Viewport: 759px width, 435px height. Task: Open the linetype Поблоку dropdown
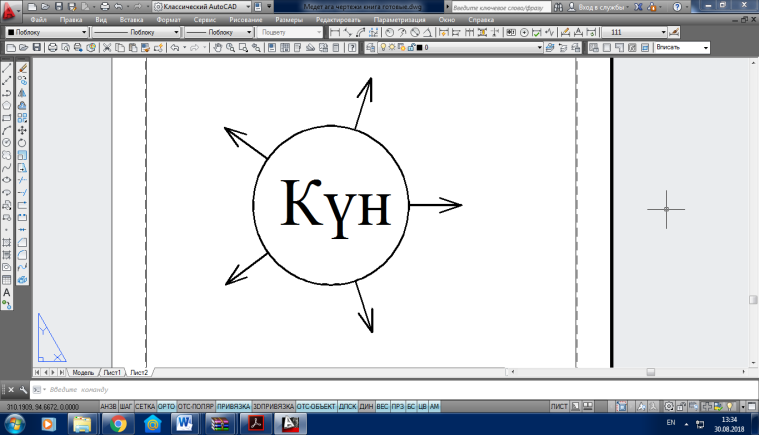point(136,32)
